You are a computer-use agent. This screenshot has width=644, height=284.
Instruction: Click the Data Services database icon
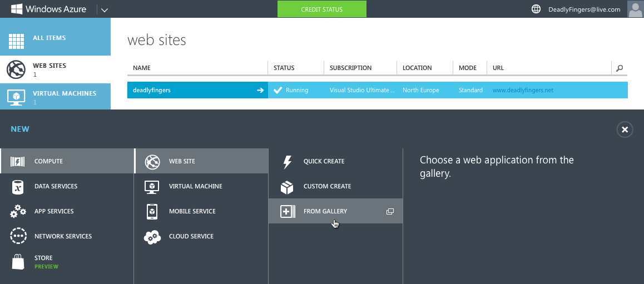pos(17,186)
